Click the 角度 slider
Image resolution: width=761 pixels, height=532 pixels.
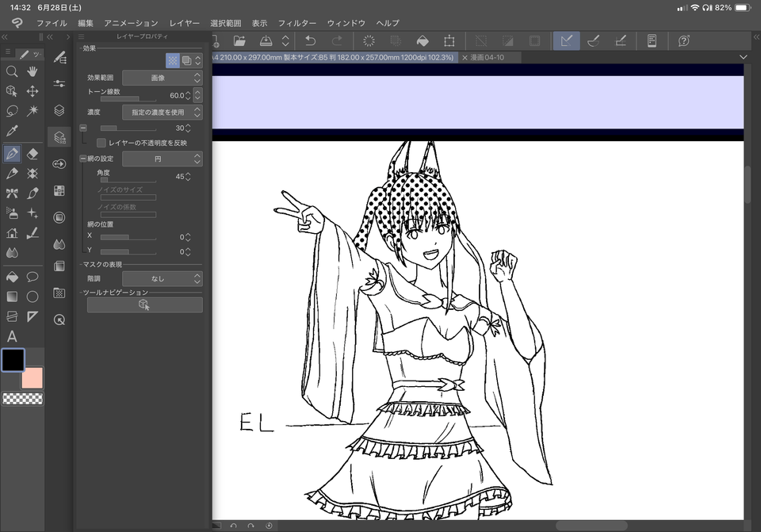(128, 180)
